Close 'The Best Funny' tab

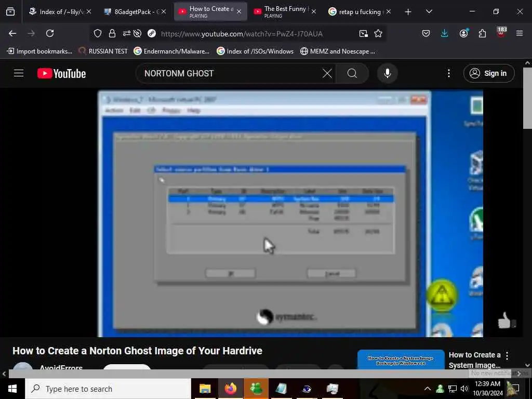pyautogui.click(x=314, y=11)
